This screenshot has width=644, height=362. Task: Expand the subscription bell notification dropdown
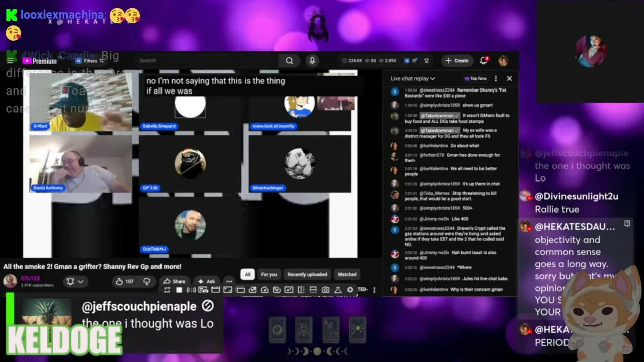tap(74, 281)
